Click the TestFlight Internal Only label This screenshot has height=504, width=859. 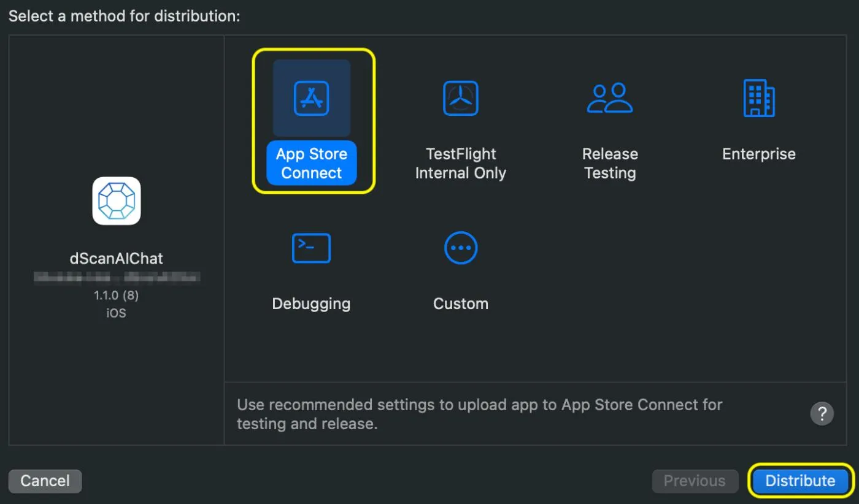click(x=461, y=163)
